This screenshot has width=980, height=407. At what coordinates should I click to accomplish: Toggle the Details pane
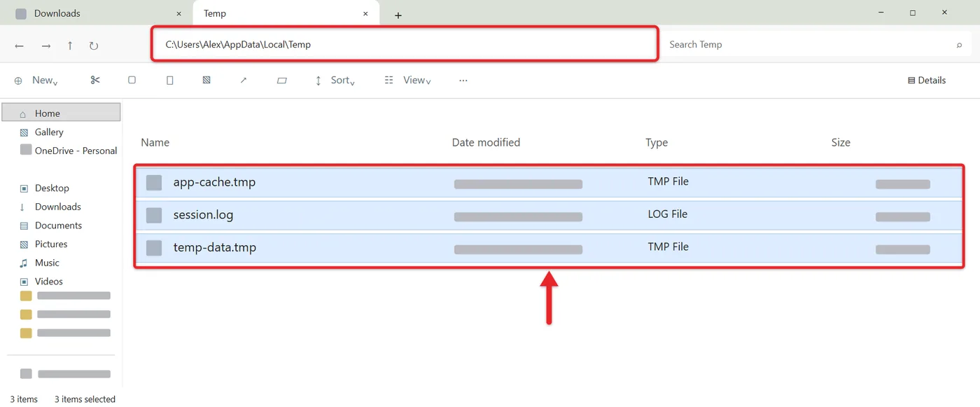pyautogui.click(x=927, y=81)
